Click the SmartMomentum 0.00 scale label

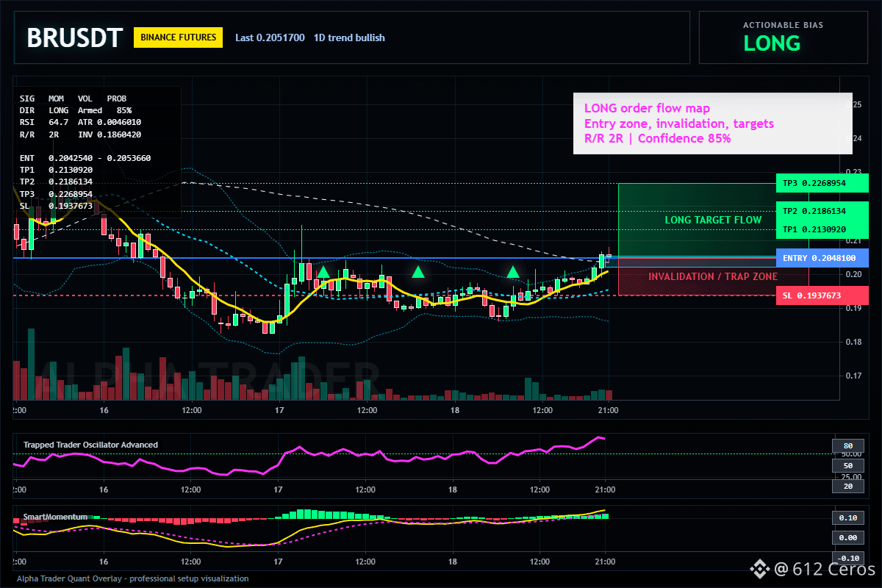(x=847, y=538)
